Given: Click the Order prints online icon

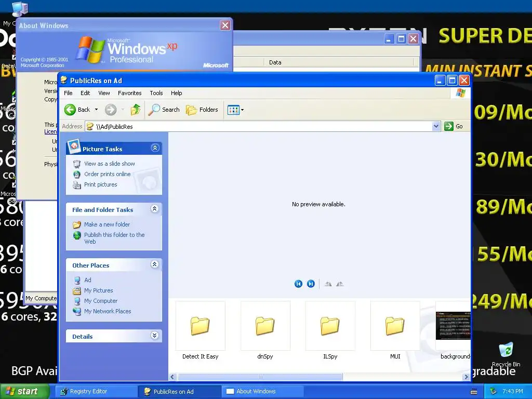Looking at the screenshot, I should [77, 175].
